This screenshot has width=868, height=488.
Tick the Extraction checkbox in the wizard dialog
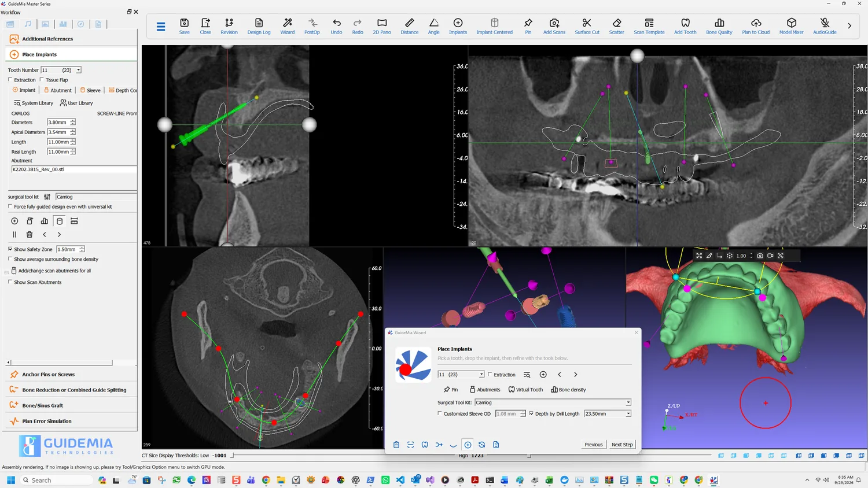coord(490,375)
